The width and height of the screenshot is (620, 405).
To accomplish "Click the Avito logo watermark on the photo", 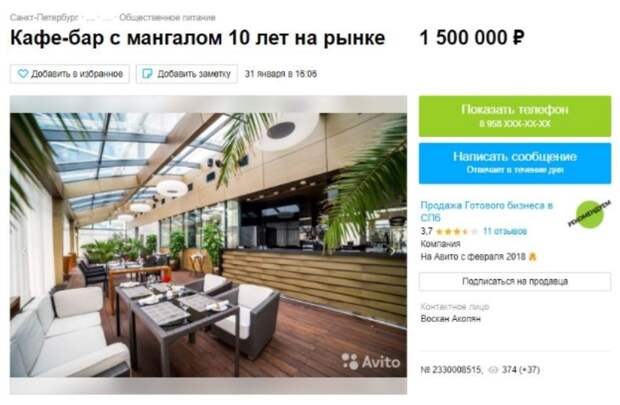I will click(370, 361).
